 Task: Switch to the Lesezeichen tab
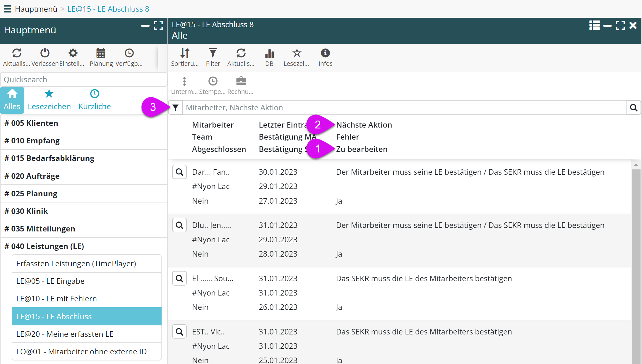click(x=49, y=100)
